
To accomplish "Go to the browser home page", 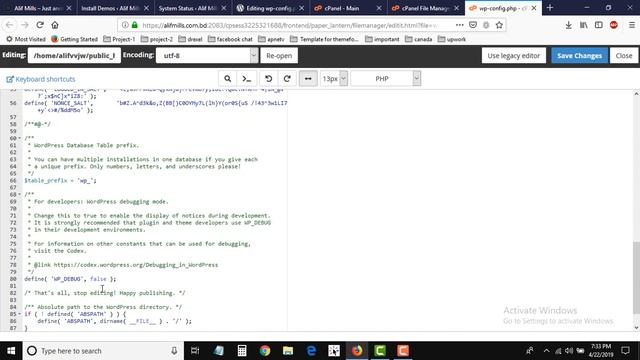I will 55,25.
